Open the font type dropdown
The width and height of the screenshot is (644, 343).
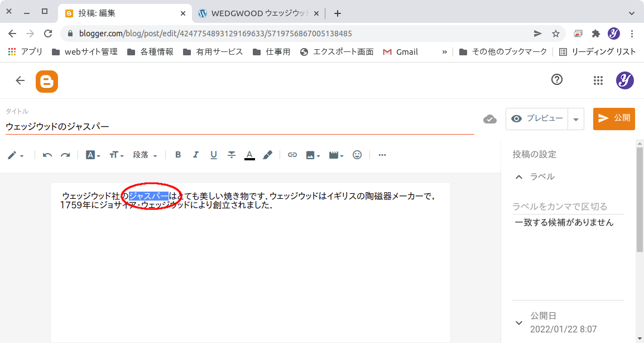(93, 155)
